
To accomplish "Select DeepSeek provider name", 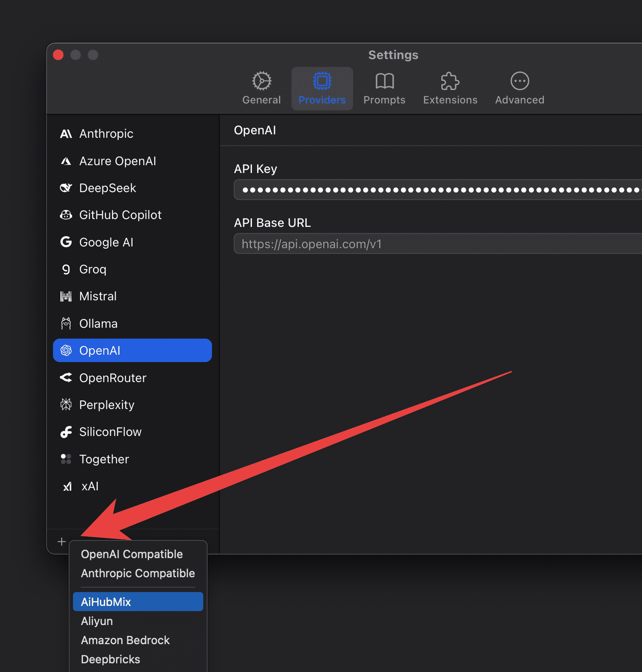I will pos(108,188).
